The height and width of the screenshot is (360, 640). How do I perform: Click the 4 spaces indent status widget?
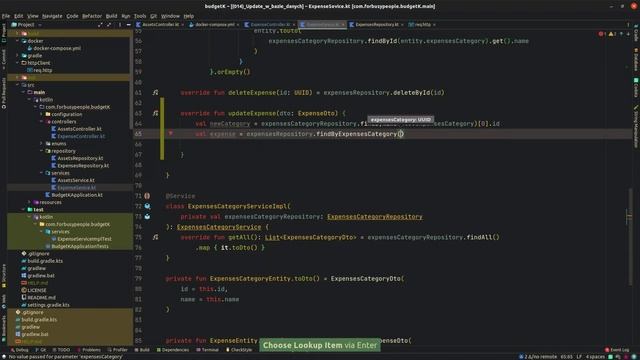(x=595, y=357)
